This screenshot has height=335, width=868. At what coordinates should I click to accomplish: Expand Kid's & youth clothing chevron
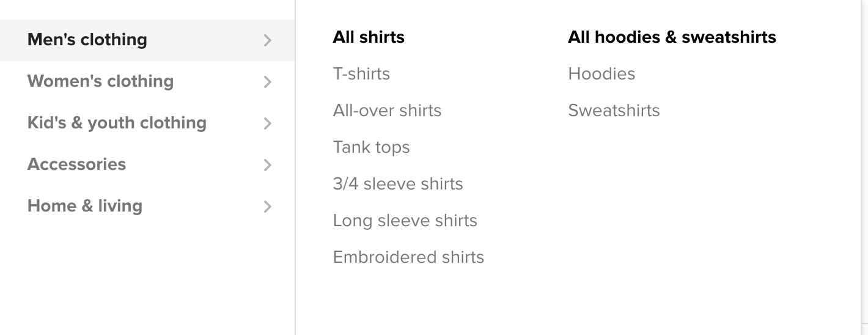pyautogui.click(x=267, y=123)
